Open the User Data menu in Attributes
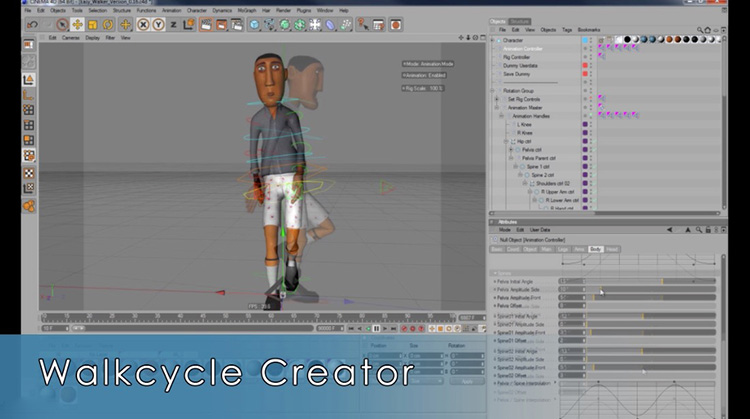This screenshot has height=419, width=750. pos(540,230)
